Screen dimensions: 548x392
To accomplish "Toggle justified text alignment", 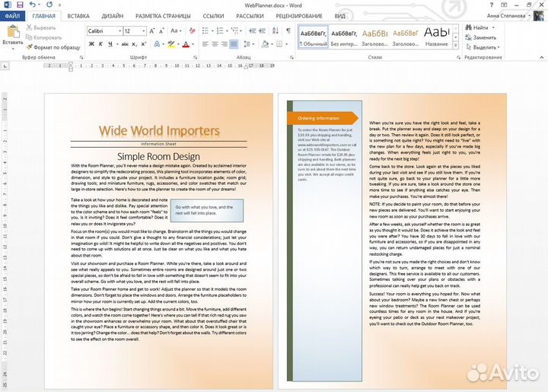I will [x=234, y=44].
